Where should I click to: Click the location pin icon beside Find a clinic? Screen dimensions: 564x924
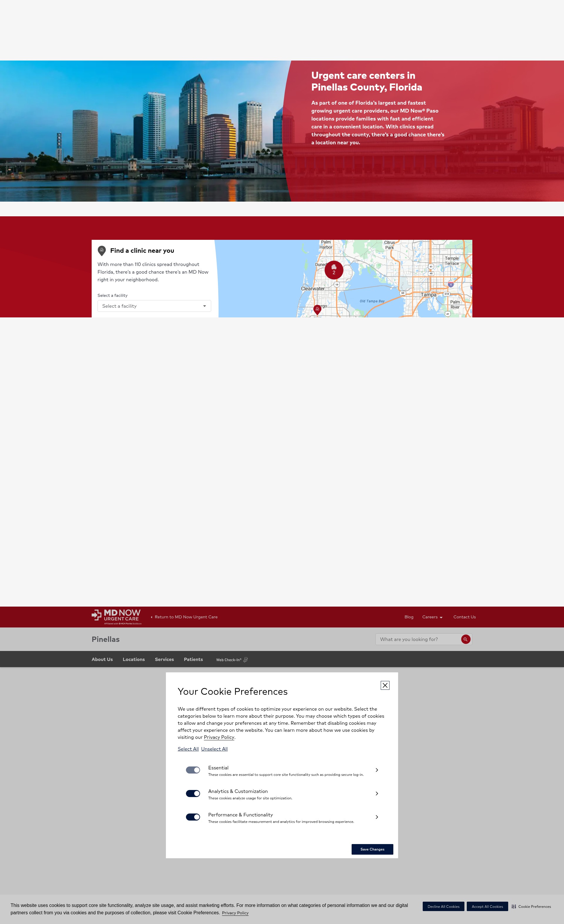click(x=102, y=250)
